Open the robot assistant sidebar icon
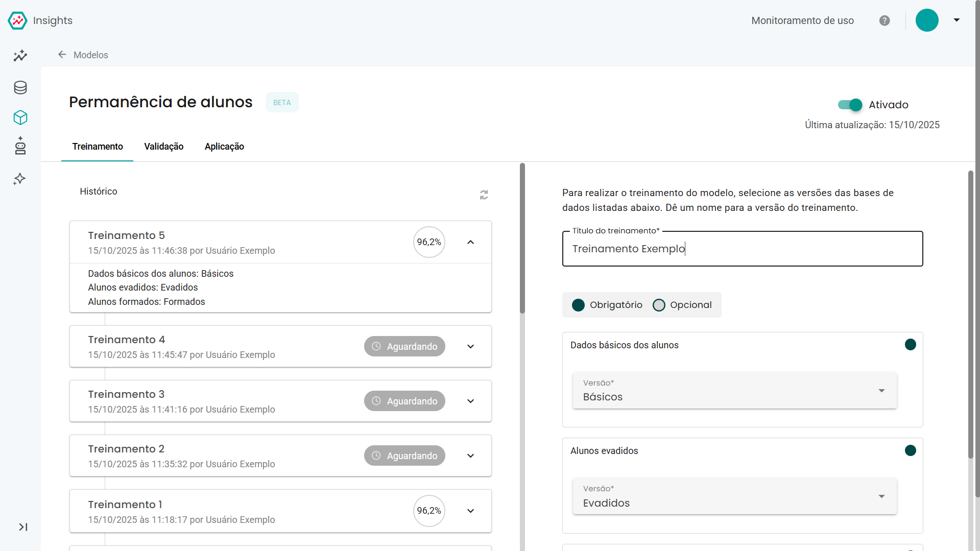 20,146
